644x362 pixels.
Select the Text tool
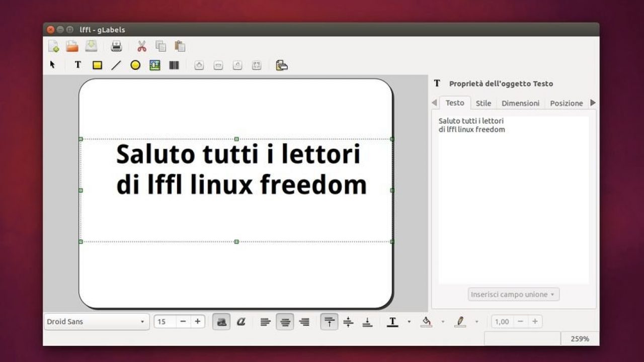(77, 64)
